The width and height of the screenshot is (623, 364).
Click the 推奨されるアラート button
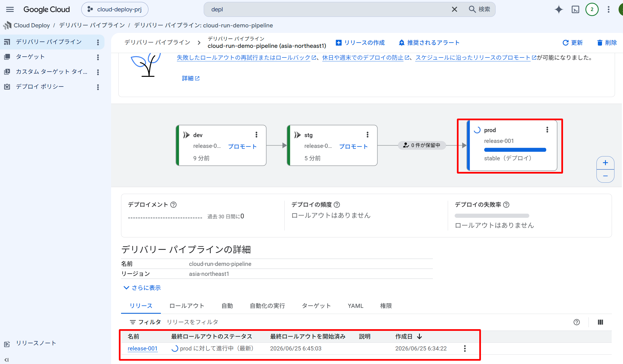click(429, 43)
